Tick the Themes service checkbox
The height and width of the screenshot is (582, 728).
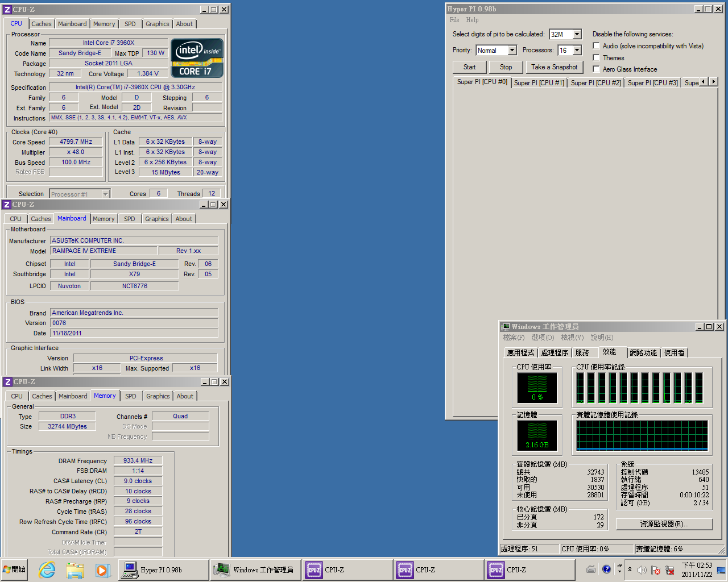click(596, 57)
